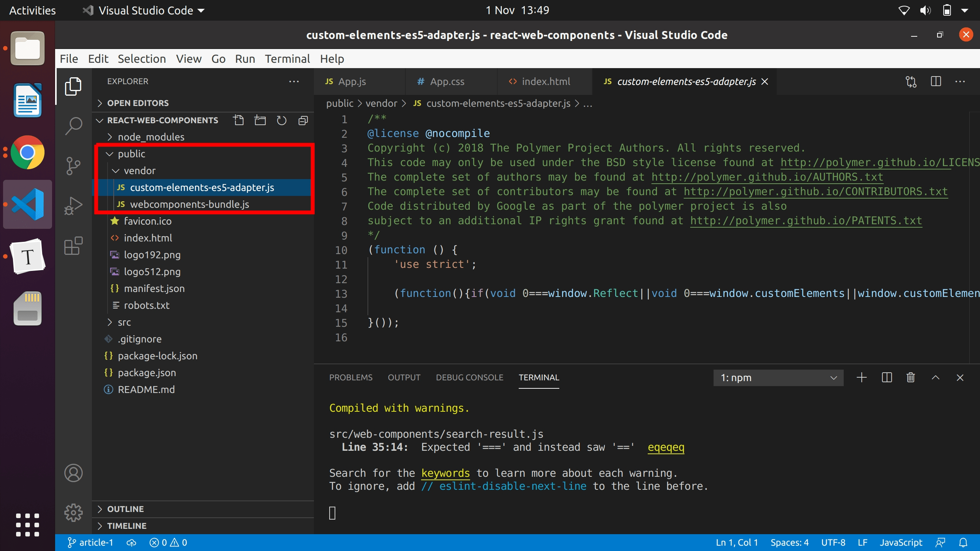Open the Manage settings gear
The image size is (980, 551).
coord(73,513)
